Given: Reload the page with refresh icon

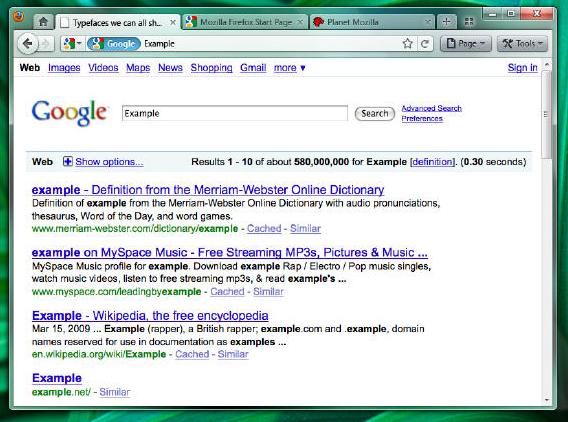Looking at the screenshot, I should 425,44.
